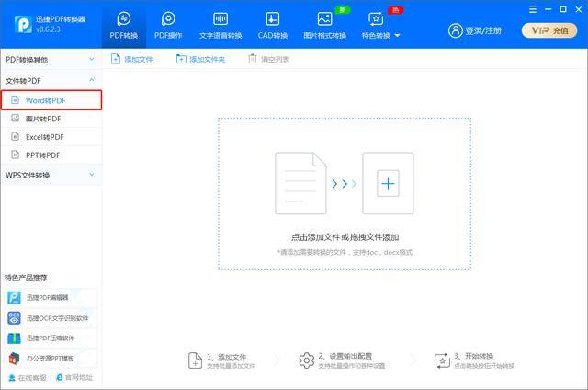Click the step 1 添加文件 icon
The width and height of the screenshot is (588, 390).
(195, 361)
